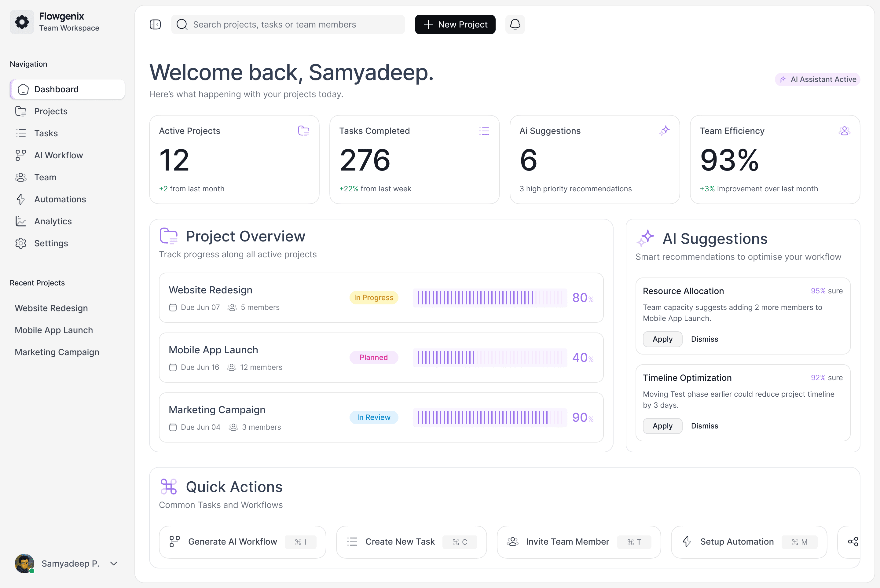The width and height of the screenshot is (880, 588).
Task: Click the Analytics chart icon in sidebar
Action: (x=20, y=221)
